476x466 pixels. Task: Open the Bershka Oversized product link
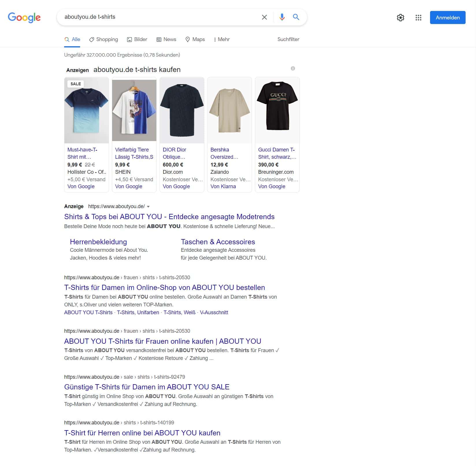tap(224, 153)
